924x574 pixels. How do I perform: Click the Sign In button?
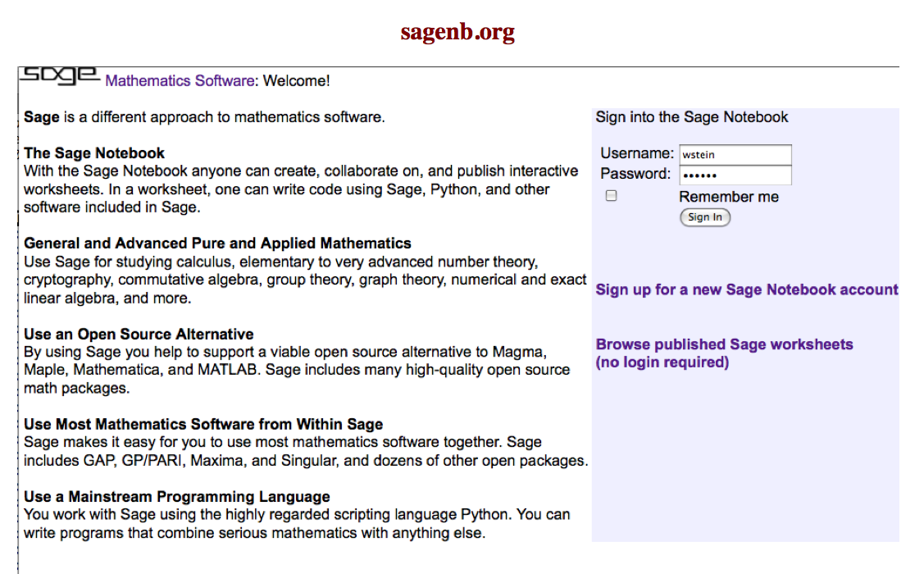(x=705, y=217)
